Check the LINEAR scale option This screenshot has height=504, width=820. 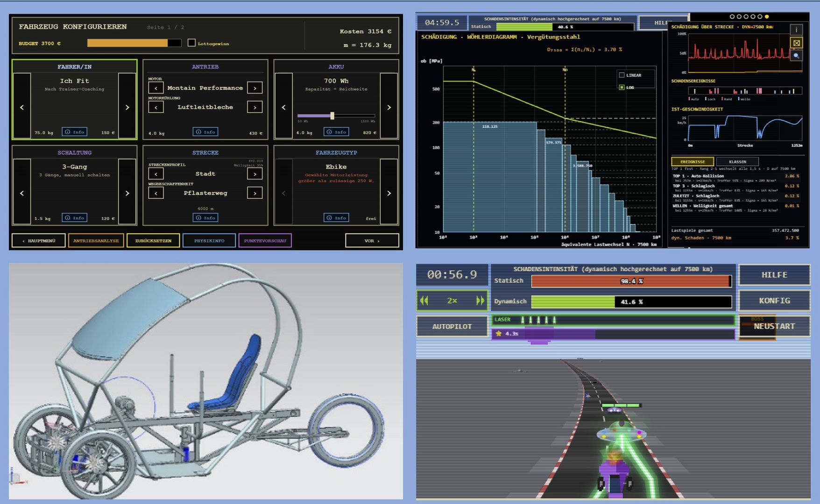(622, 75)
